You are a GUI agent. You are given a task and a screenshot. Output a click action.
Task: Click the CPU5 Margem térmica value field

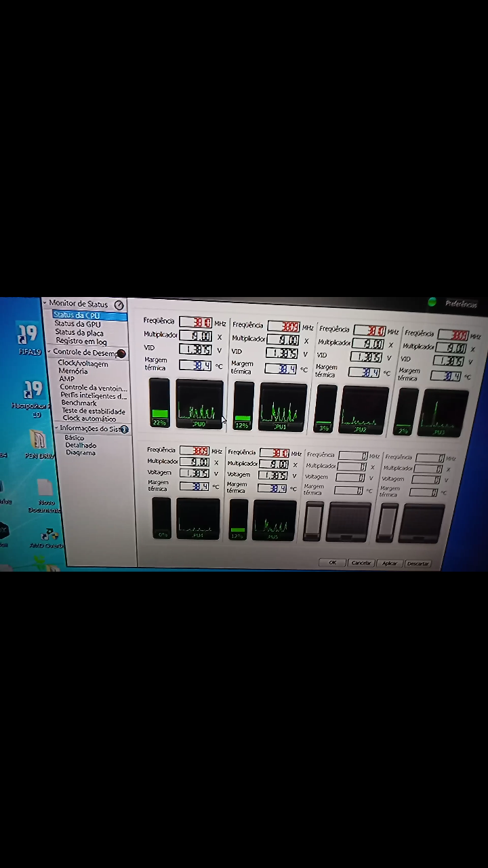coord(272,488)
